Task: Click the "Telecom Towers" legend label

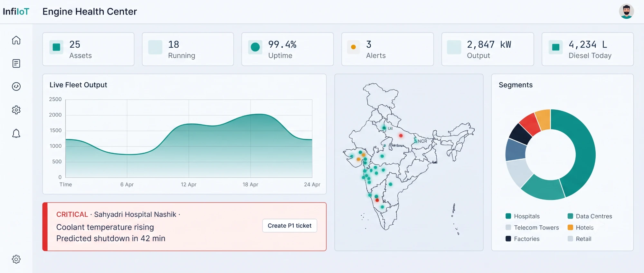Action: 536,228
